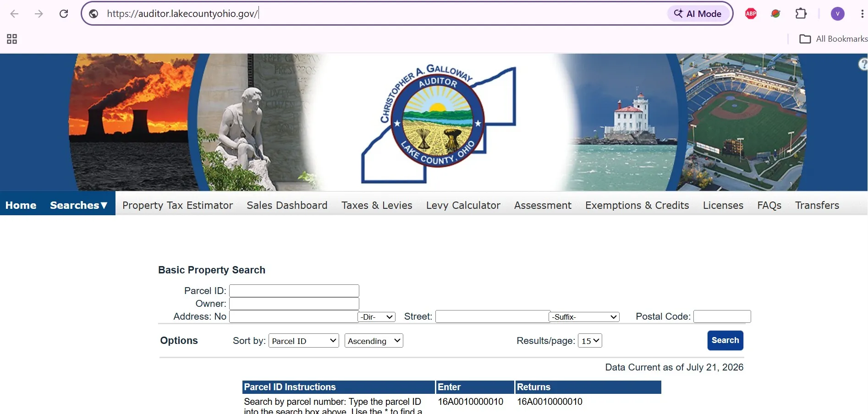This screenshot has width=868, height=414.
Task: Click the Parcel ID Instructions column header
Action: pyautogui.click(x=338, y=387)
